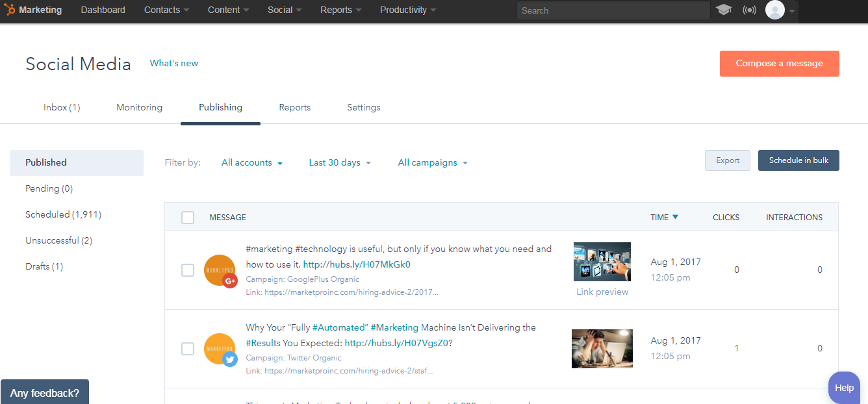Image resolution: width=868 pixels, height=404 pixels.
Task: Click the Twitter badge on the second post
Action: pyautogui.click(x=231, y=358)
